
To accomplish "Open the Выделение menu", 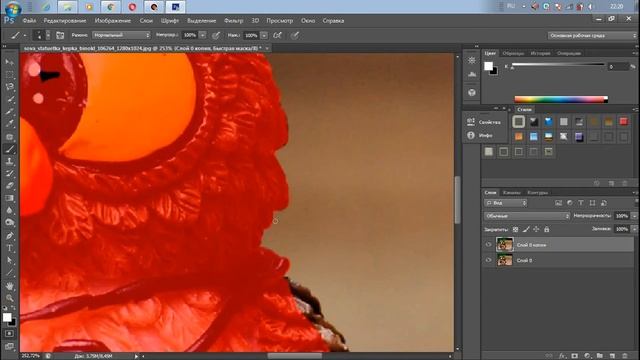I will [x=202, y=20].
